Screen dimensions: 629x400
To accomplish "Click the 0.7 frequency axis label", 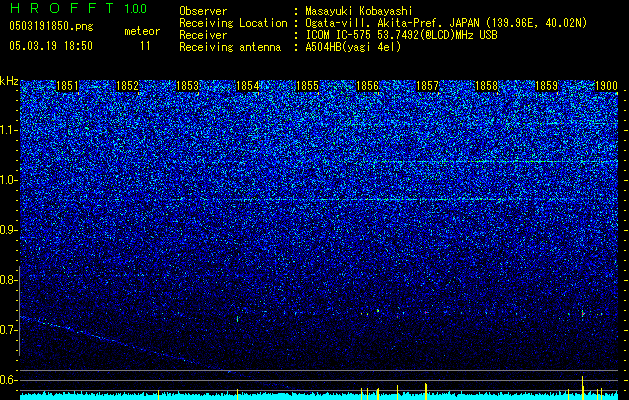I will point(8,330).
